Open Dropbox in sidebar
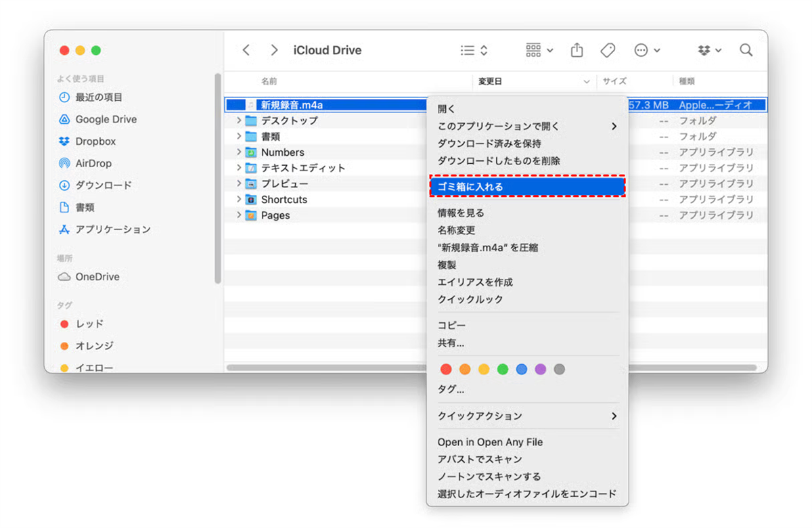Screen dimensions: 812x528 [87, 141]
